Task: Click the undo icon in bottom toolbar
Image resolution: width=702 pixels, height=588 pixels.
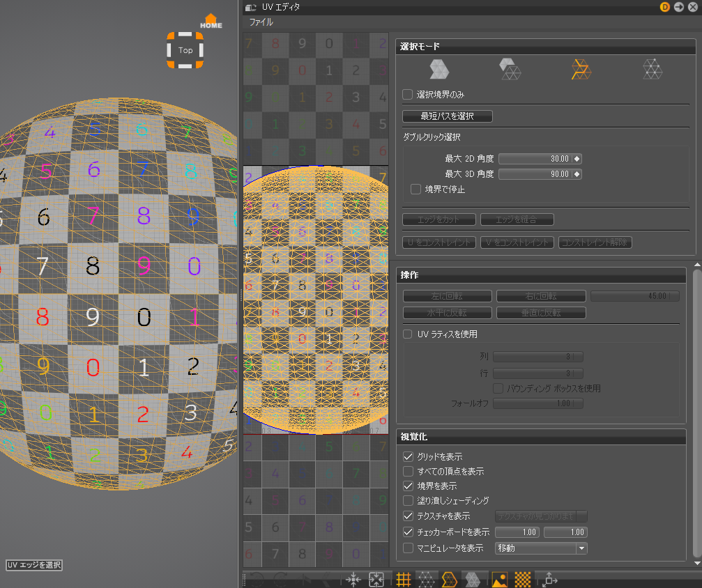Action: tap(256, 580)
